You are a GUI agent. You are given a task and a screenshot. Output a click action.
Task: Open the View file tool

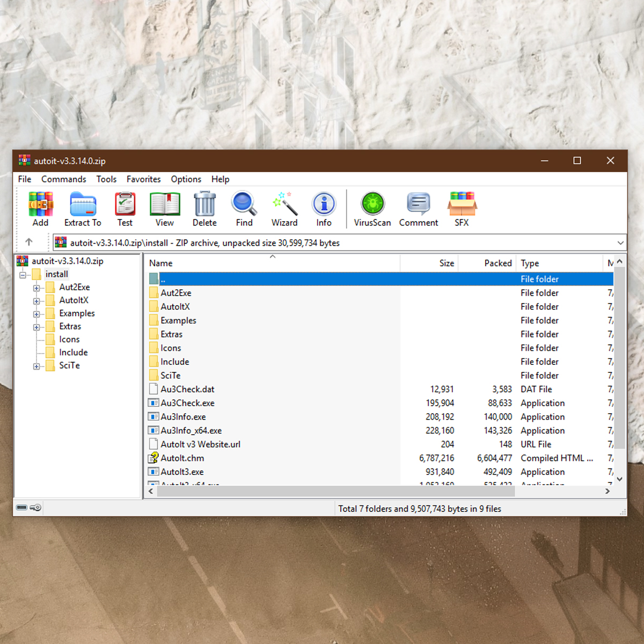point(164,209)
